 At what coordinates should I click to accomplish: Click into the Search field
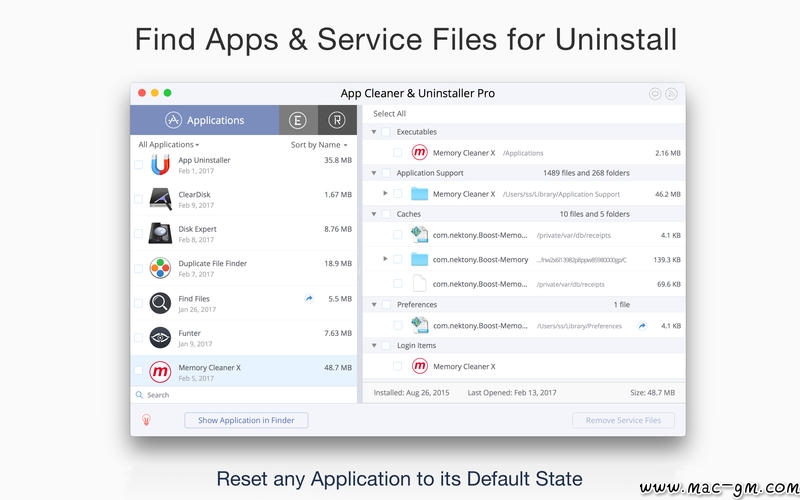pos(244,395)
